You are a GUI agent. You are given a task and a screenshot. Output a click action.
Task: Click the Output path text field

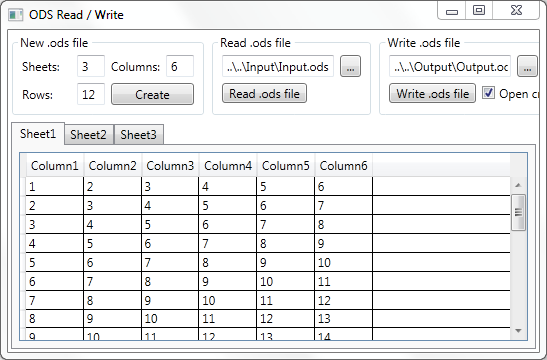(x=450, y=66)
